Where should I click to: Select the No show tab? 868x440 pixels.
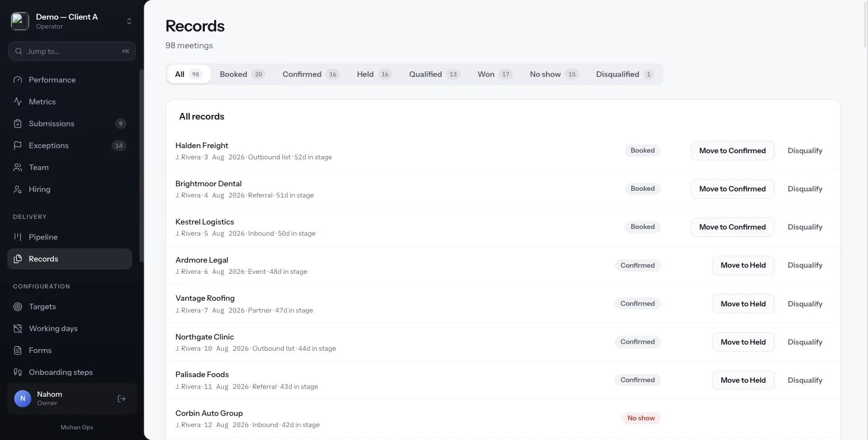(554, 74)
